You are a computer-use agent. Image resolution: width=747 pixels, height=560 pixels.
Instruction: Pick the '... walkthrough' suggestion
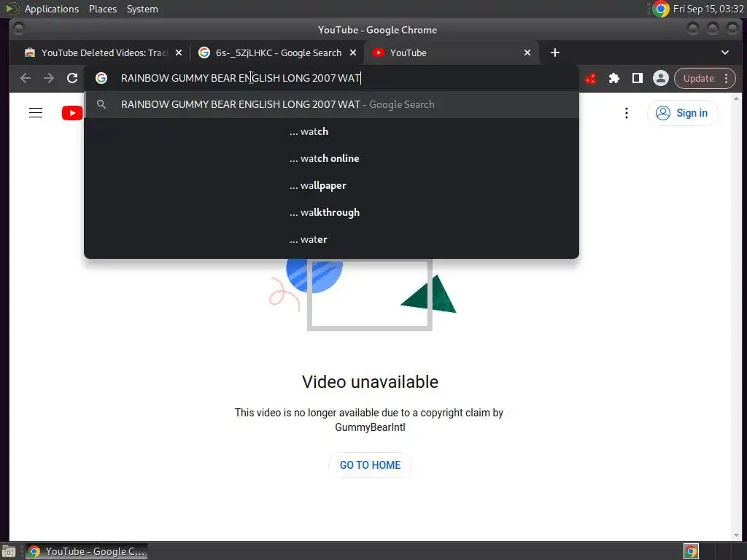click(x=332, y=212)
